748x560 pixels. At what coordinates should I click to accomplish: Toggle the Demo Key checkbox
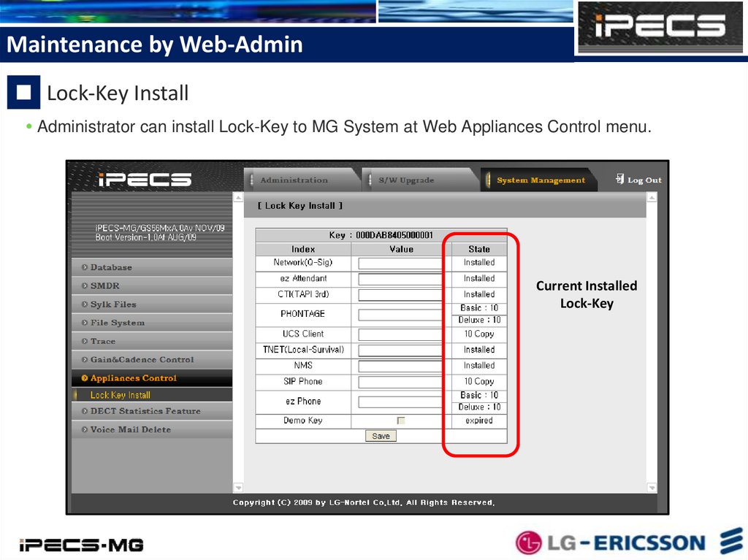click(x=401, y=421)
